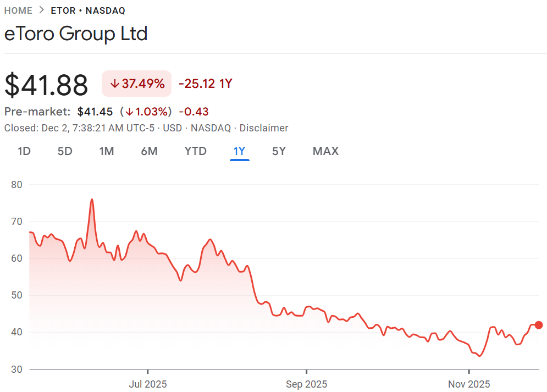
Task: Switch to the 1M range tab
Action: (107, 151)
